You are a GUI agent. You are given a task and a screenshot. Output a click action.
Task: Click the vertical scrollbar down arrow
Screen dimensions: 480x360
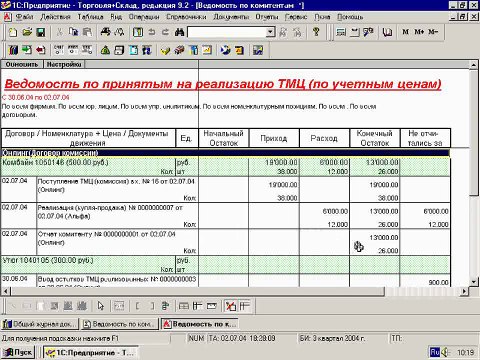coord(474,282)
